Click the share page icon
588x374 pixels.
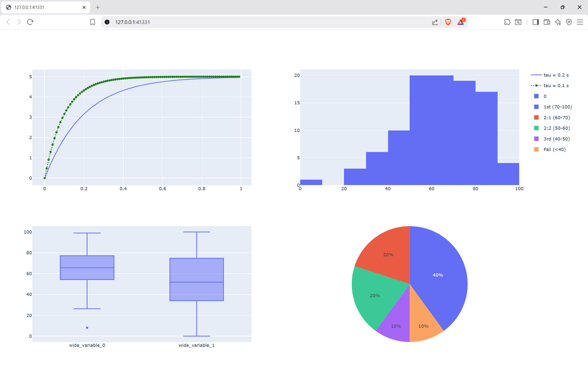pos(435,22)
